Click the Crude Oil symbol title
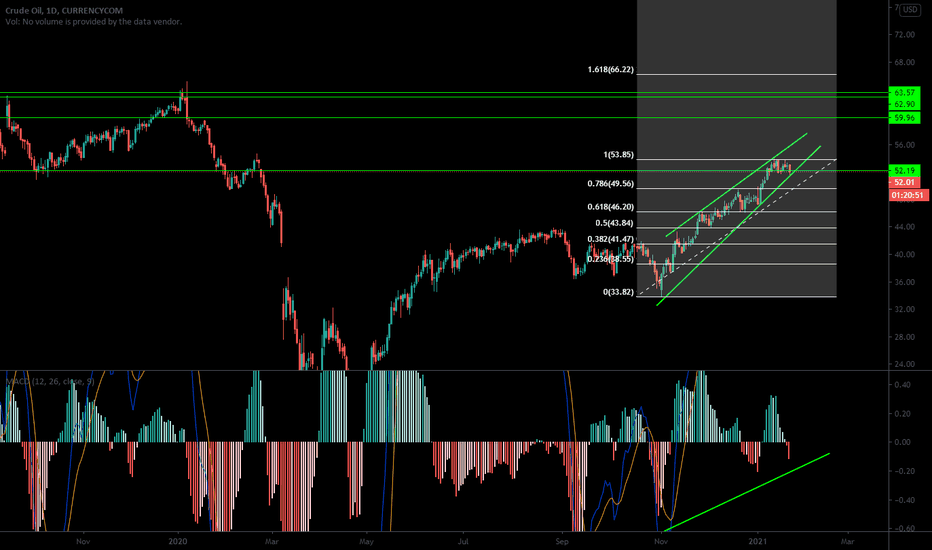This screenshot has width=932, height=550. [64, 10]
